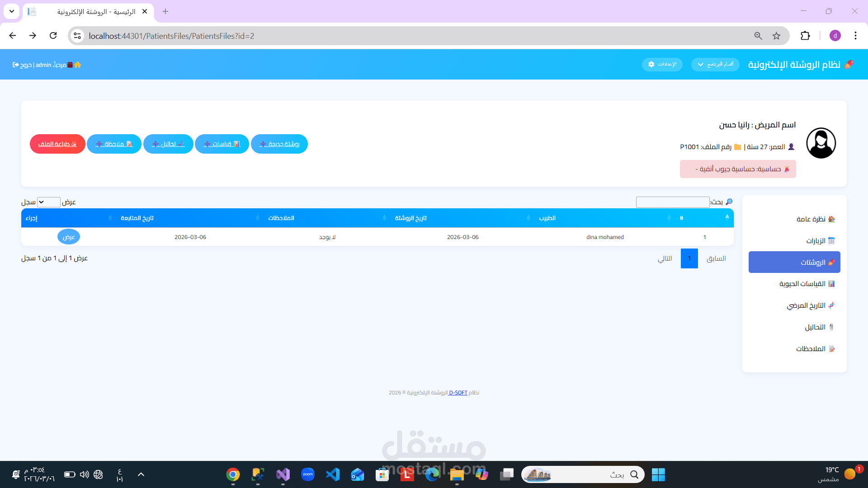This screenshot has width=868, height=488.
Task: Click the patient avatar profile picture
Action: tap(821, 143)
